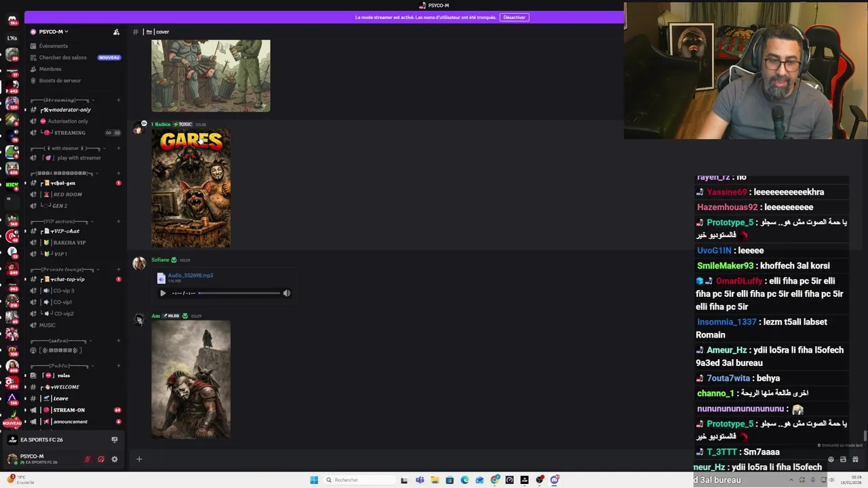Add a channel to Private lounge category
The width and height of the screenshot is (868, 488).
pyautogui.click(x=119, y=270)
